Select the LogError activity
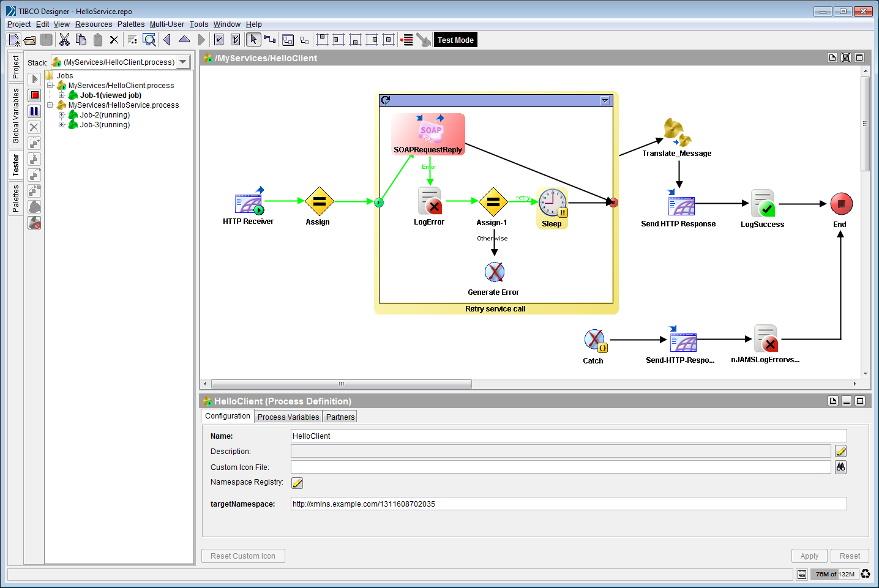This screenshot has height=588, width=879. coord(430,206)
